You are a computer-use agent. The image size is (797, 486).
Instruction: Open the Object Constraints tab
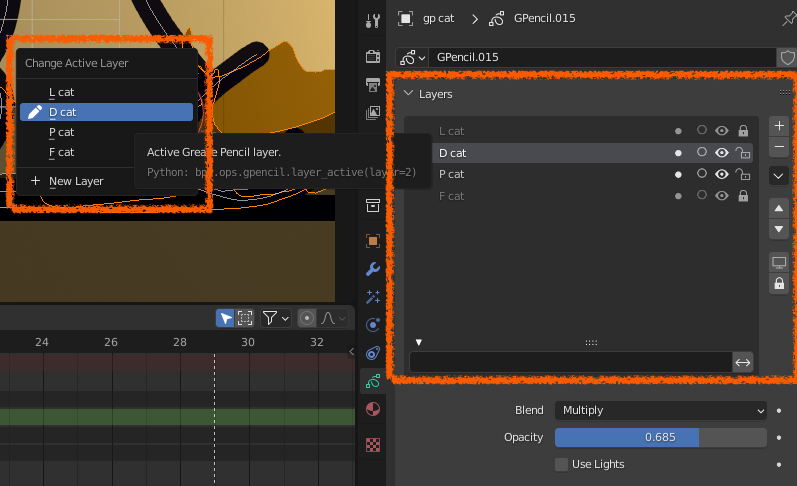(373, 353)
